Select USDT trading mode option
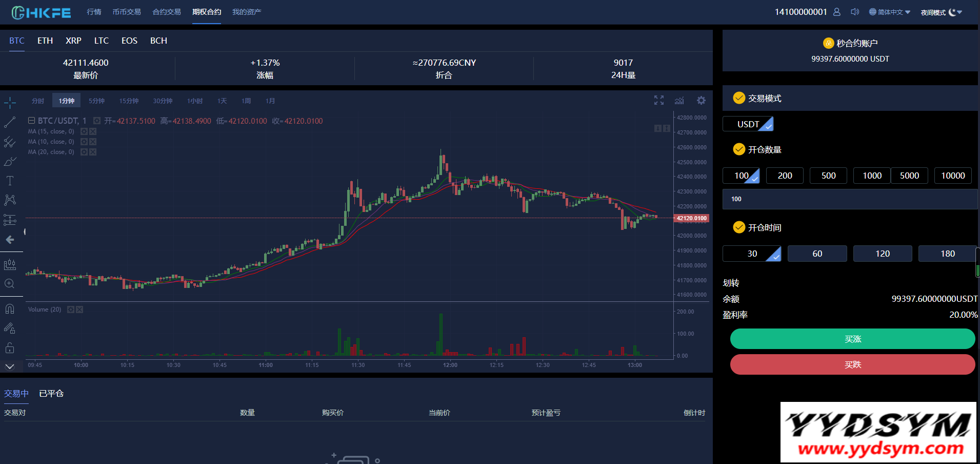This screenshot has height=464, width=980. (748, 124)
